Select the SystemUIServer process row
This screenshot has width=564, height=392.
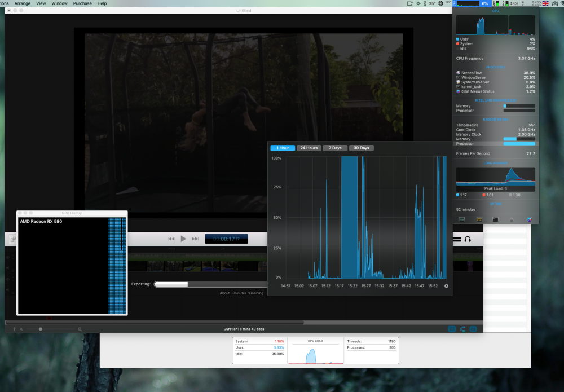[x=495, y=82]
